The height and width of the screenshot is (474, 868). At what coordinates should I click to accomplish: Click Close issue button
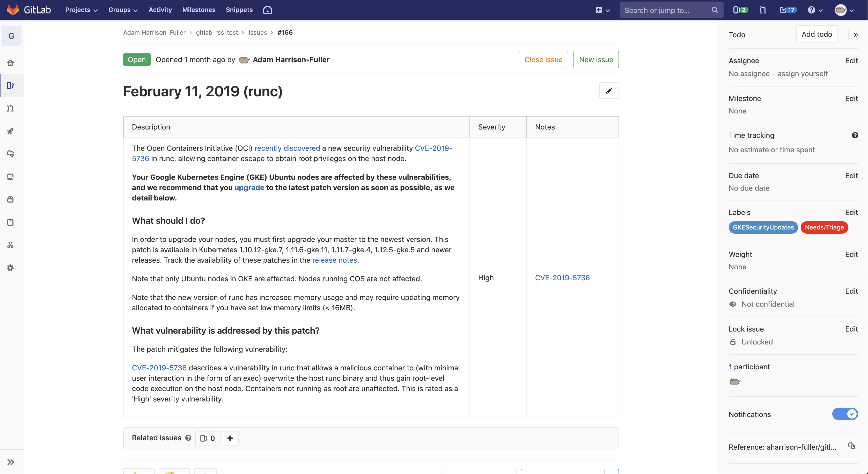[543, 60]
